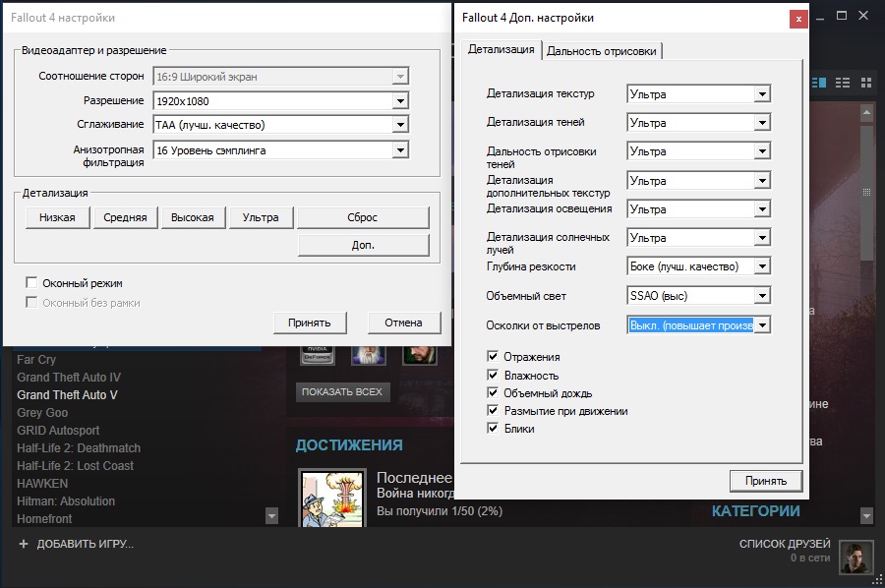The height and width of the screenshot is (588, 885).
Task: Select Homefront in library
Action: click(x=44, y=518)
